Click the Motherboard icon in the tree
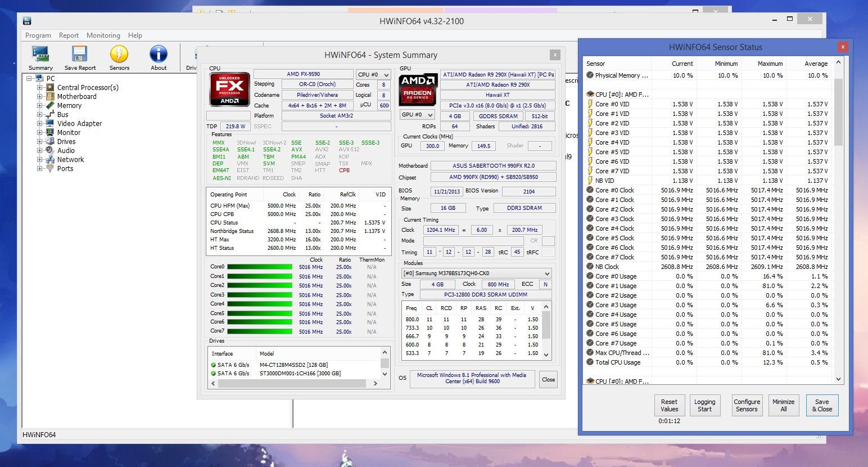868x467 pixels. (50, 96)
